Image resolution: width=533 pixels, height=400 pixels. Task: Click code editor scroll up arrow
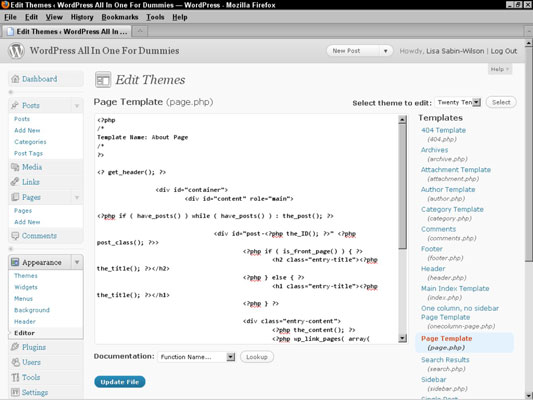[x=402, y=120]
